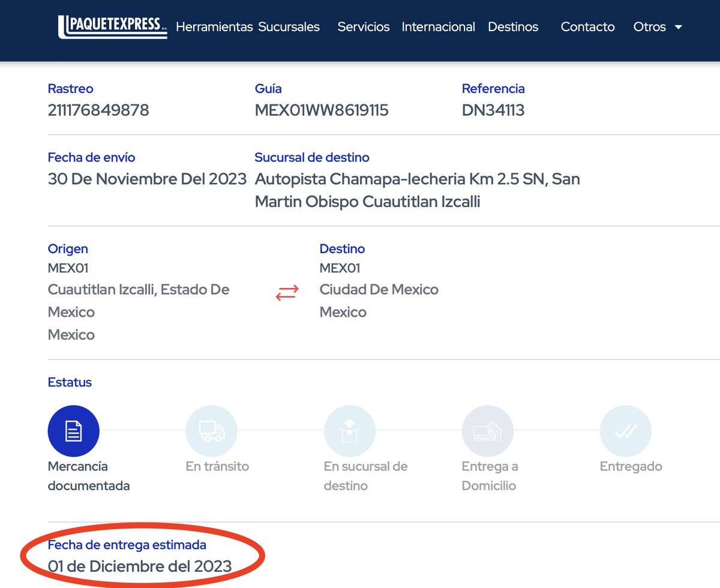Click the Referencia label
Screen dimensions: 720x588
493,89
